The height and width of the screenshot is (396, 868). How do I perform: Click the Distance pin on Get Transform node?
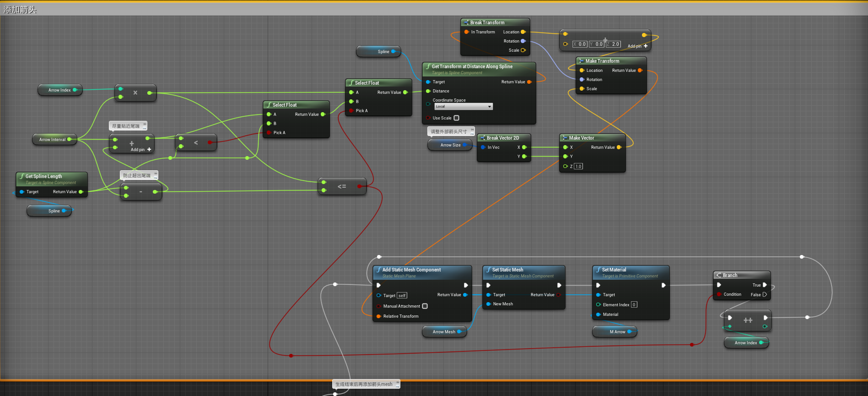[x=428, y=91]
